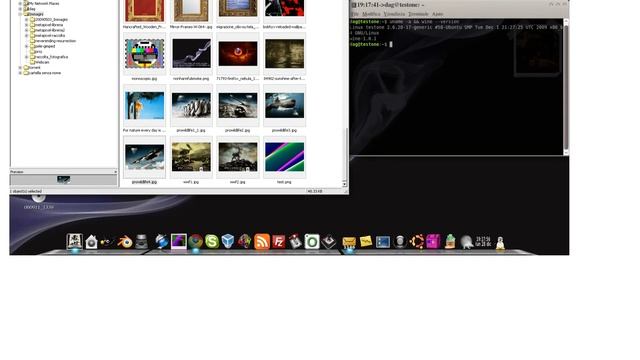Open Google Chrome from the dock
The height and width of the screenshot is (360, 640).
coord(196,242)
